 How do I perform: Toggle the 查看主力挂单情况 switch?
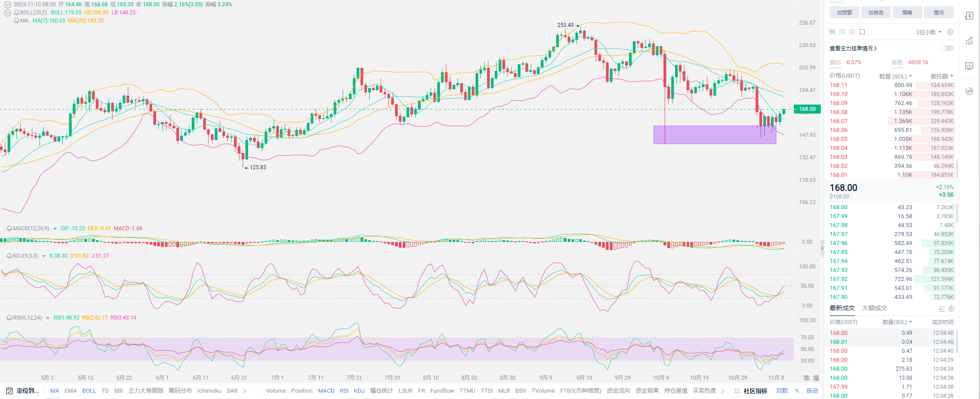947,48
